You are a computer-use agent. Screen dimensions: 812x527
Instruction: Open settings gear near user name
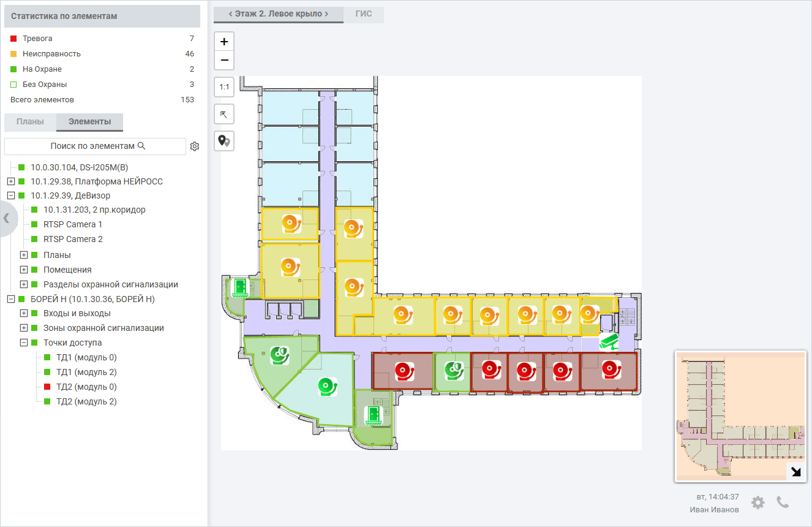(x=758, y=502)
